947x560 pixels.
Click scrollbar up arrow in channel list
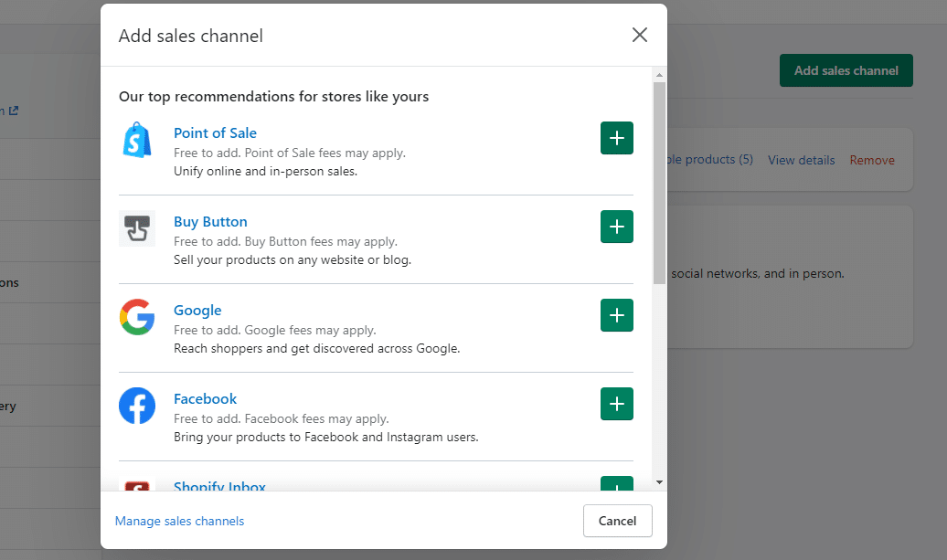tap(659, 75)
